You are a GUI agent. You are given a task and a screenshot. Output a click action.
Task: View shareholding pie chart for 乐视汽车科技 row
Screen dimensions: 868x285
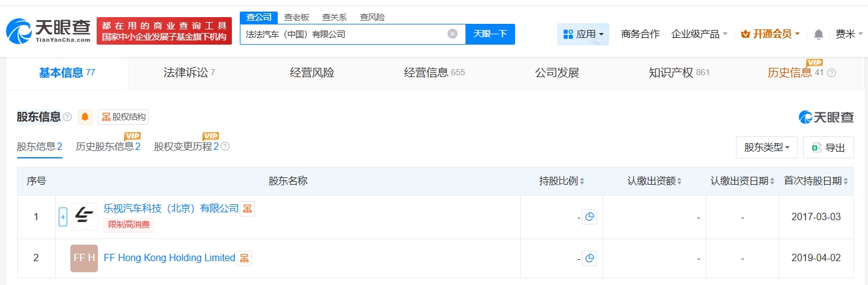590,217
